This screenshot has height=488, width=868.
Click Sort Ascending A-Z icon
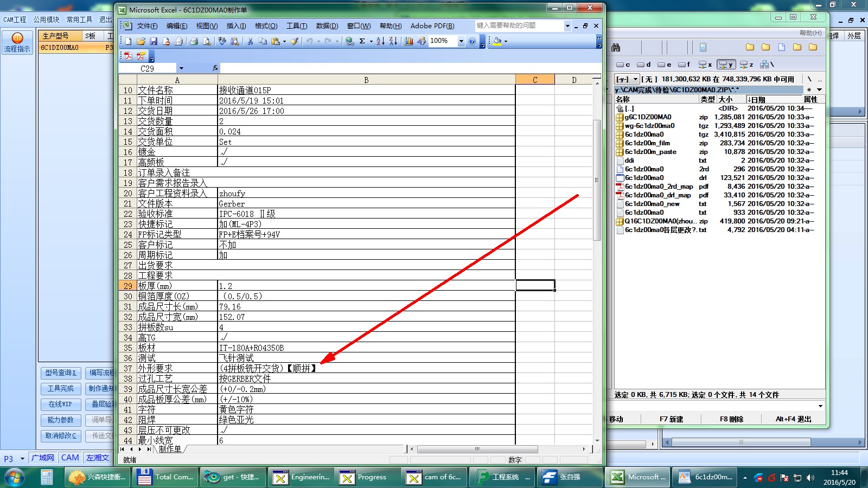(x=381, y=41)
